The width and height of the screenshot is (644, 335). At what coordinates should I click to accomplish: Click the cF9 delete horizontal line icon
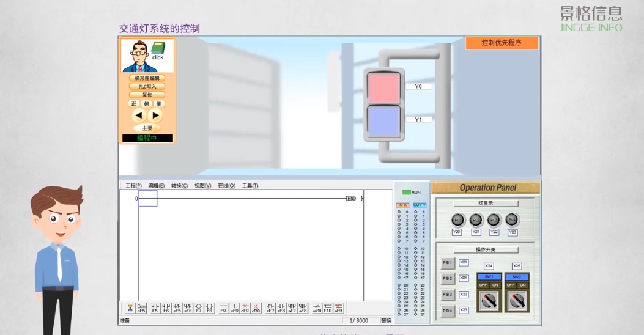(x=245, y=308)
